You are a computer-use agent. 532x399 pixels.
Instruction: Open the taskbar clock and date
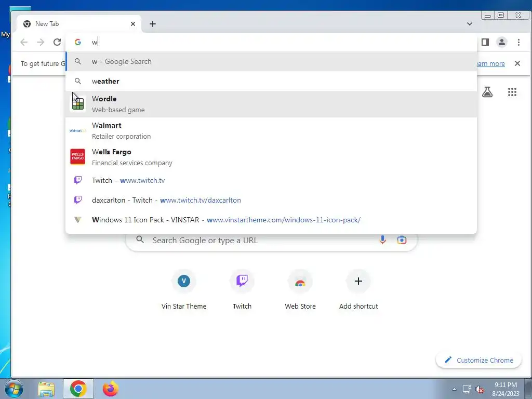(x=506, y=389)
